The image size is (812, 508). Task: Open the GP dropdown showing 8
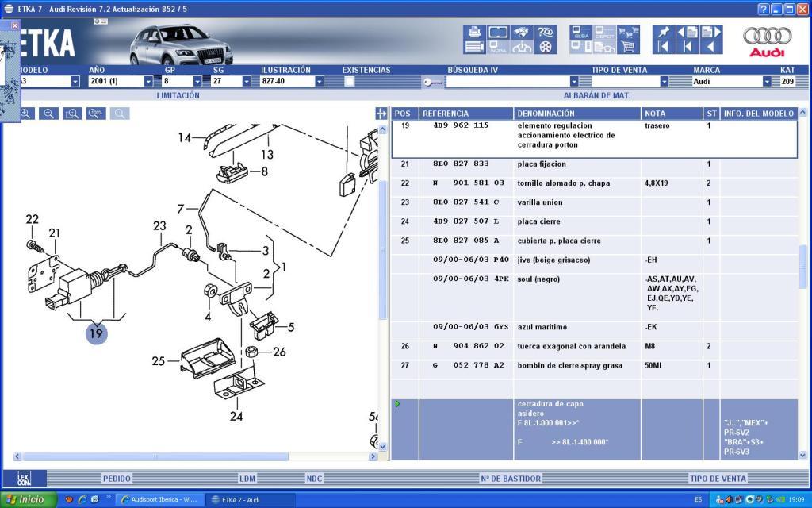tap(197, 82)
